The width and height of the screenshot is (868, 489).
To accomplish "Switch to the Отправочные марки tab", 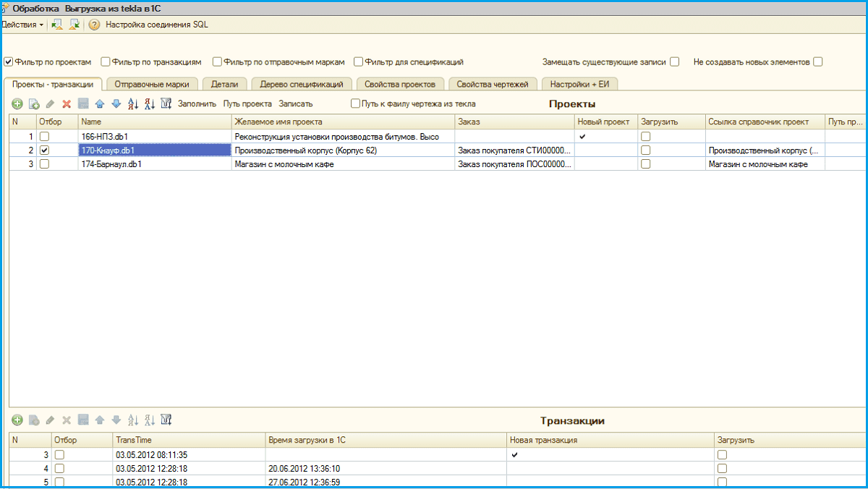I will point(152,85).
